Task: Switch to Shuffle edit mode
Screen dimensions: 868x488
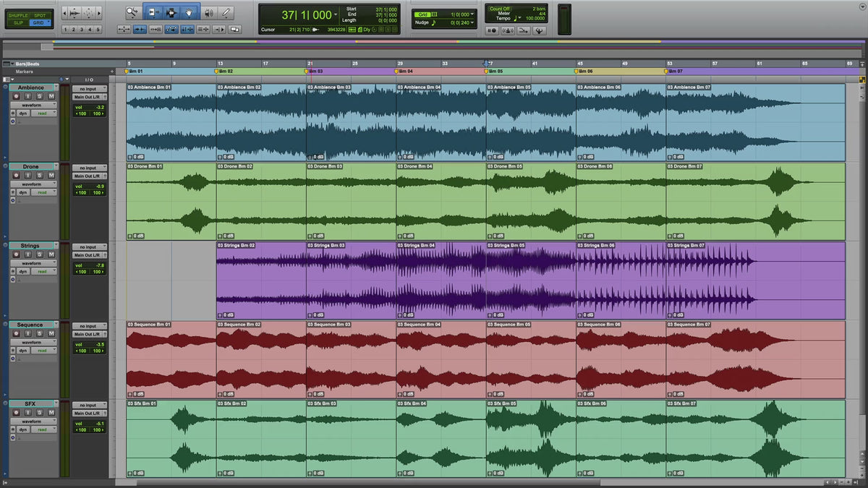Action: [x=18, y=14]
